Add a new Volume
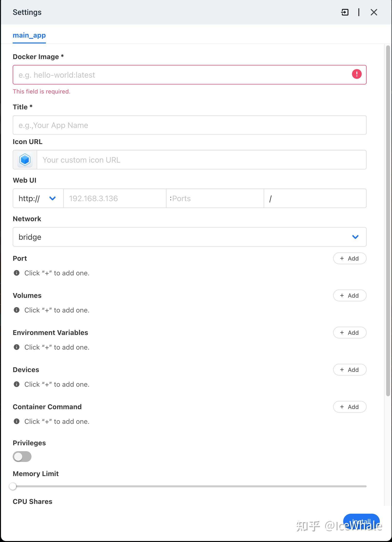392x542 pixels. click(x=350, y=295)
